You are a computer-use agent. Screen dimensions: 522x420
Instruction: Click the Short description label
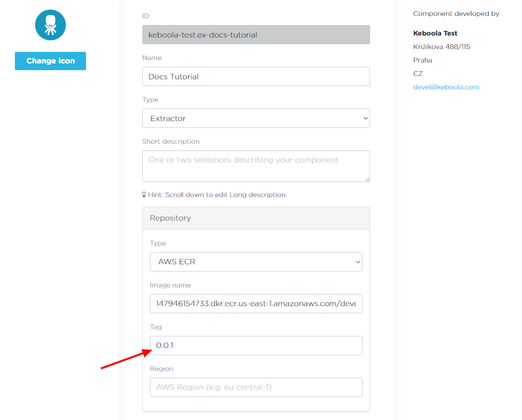pyautogui.click(x=171, y=141)
